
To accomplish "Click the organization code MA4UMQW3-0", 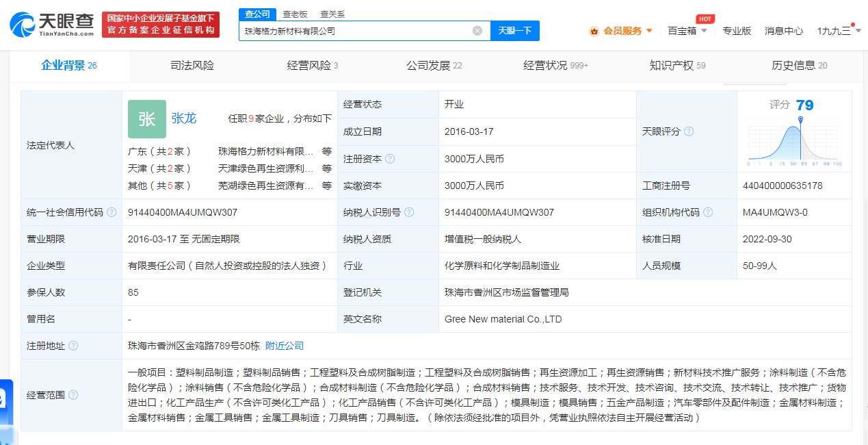I will (775, 212).
